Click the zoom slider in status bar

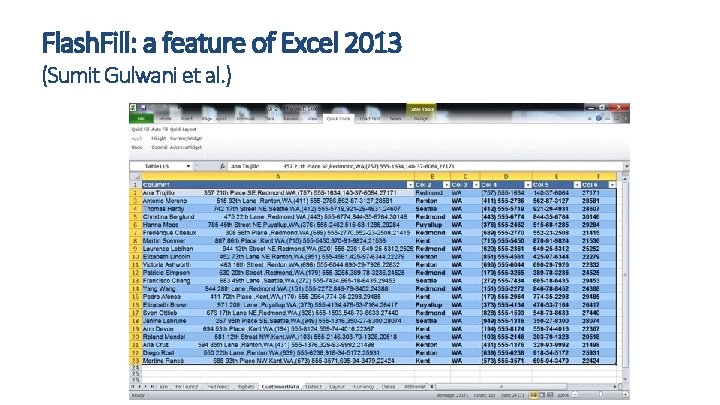pyautogui.click(x=600, y=395)
